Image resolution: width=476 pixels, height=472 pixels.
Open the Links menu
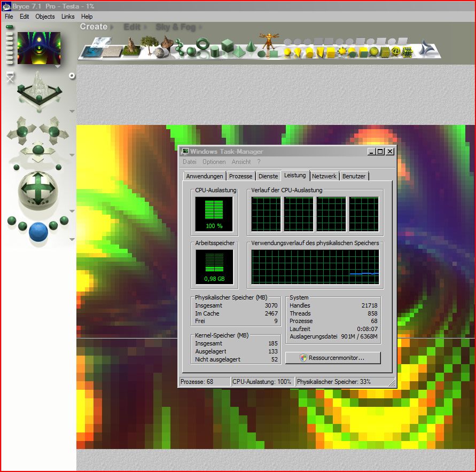point(68,17)
